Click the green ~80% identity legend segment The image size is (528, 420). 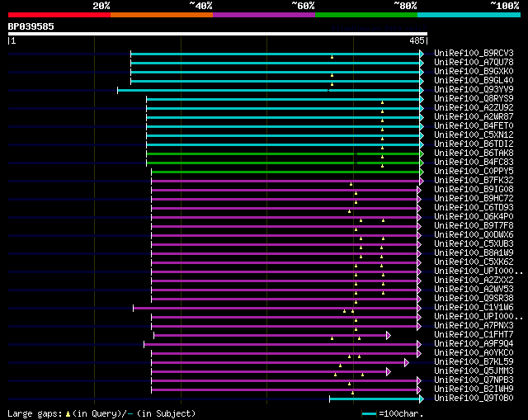[366, 15]
